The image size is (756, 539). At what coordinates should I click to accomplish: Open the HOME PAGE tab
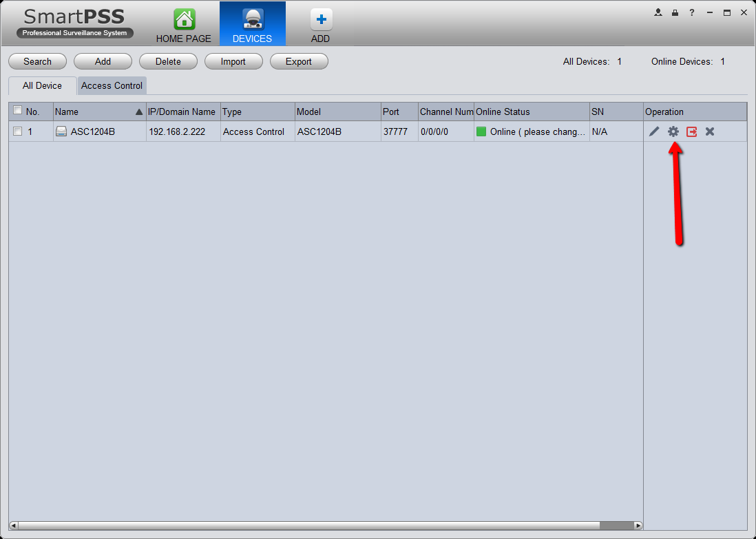pos(184,25)
